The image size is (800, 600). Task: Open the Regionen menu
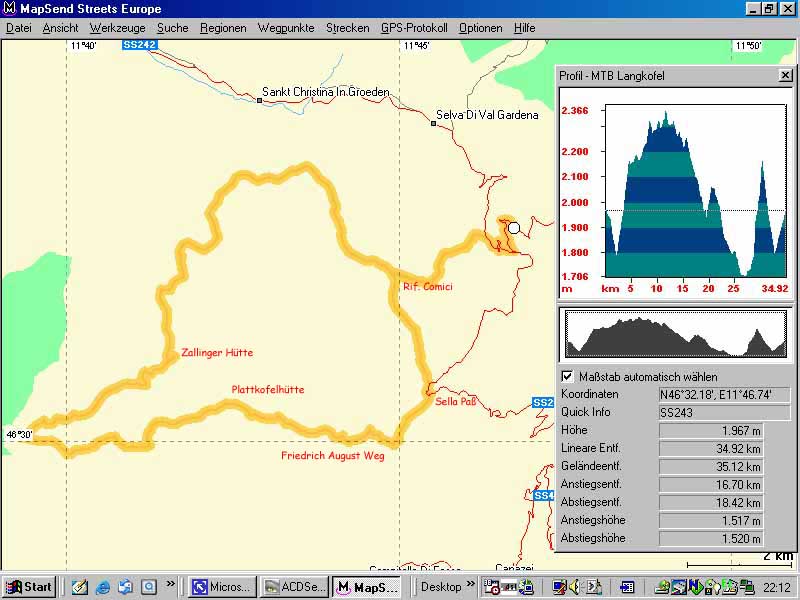pos(223,28)
